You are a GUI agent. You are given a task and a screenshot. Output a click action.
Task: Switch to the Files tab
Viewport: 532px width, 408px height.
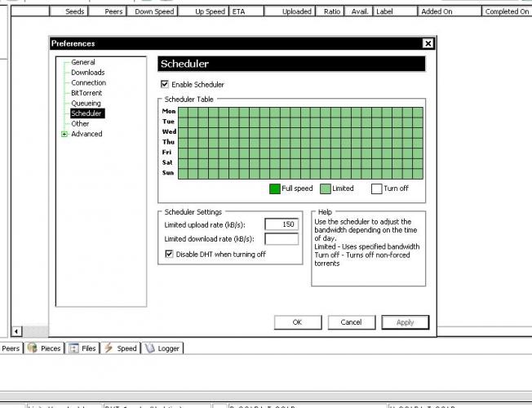(x=82, y=348)
